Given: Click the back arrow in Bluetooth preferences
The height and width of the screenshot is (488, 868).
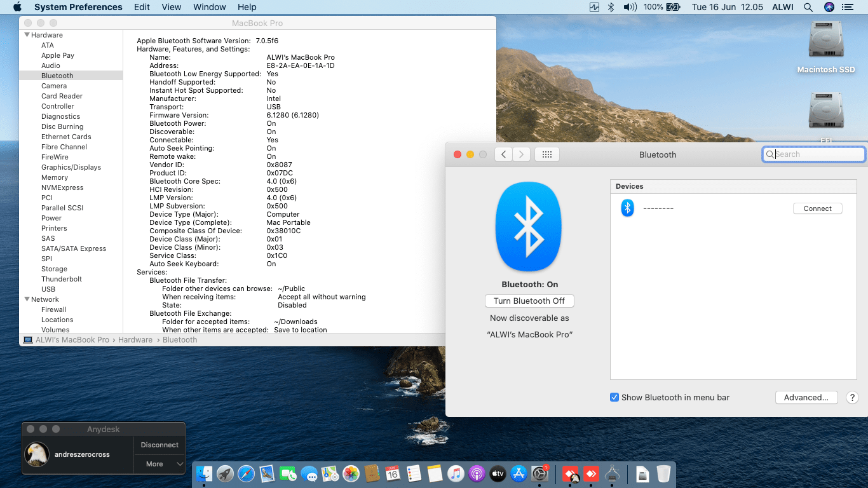Looking at the screenshot, I should click(503, 154).
